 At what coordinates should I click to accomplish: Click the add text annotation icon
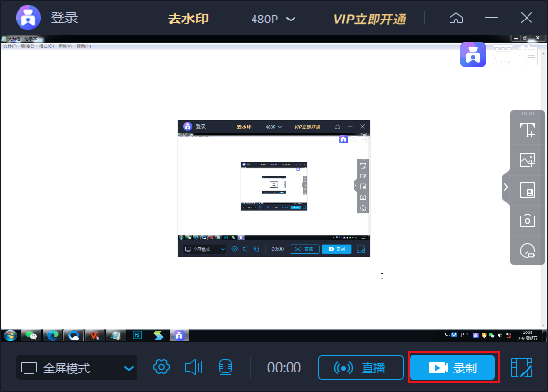coord(528,131)
